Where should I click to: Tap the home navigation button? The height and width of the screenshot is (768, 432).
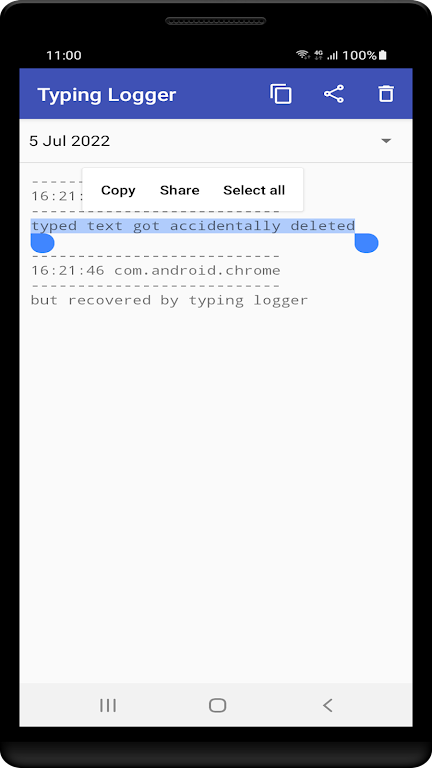point(217,705)
